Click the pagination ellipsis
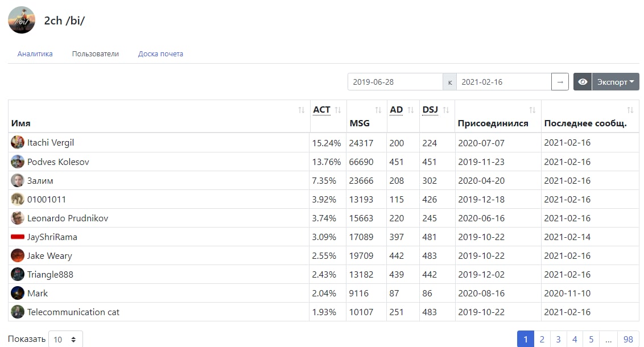Viewport: 644px width, 347px height. tap(609, 339)
